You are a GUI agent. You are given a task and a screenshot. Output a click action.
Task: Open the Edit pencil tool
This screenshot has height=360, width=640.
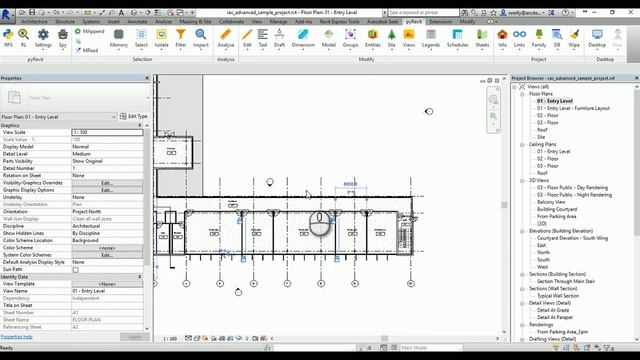pos(247,38)
